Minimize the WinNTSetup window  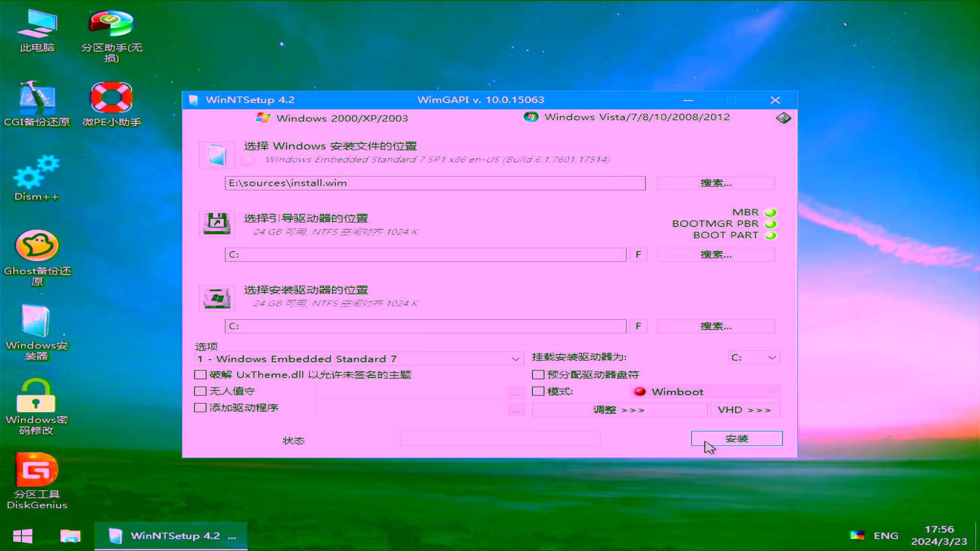[688, 100]
